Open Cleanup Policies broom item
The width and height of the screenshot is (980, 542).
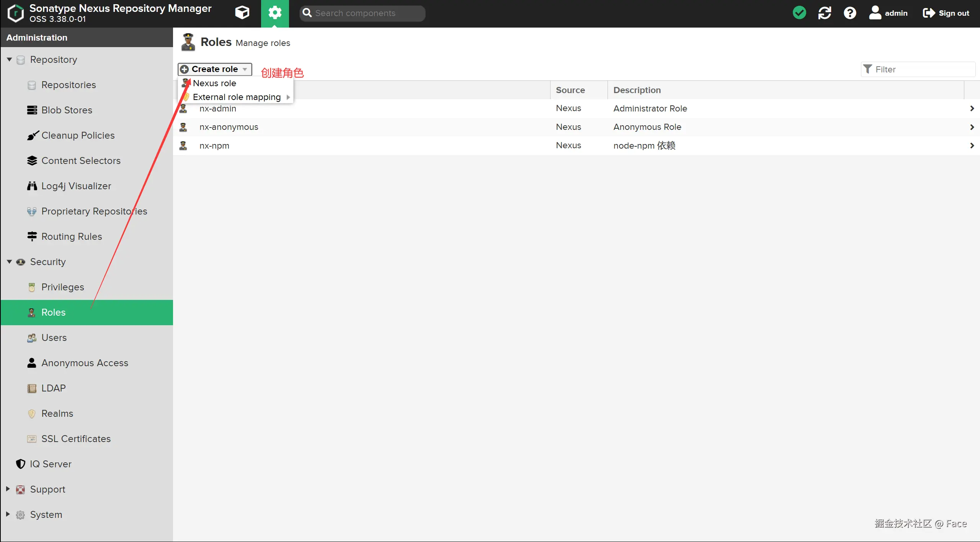pyautogui.click(x=78, y=135)
